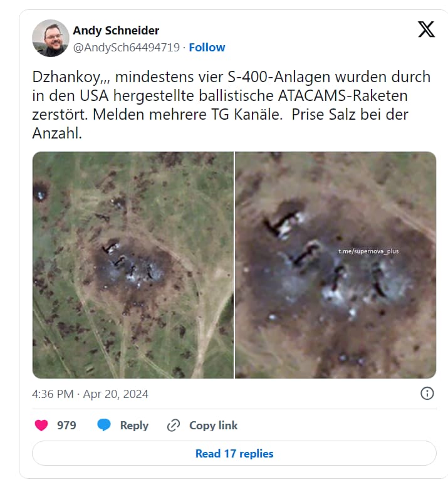Image resolution: width=448 pixels, height=492 pixels.
Task: Click the chain link copy icon
Action: click(x=174, y=425)
